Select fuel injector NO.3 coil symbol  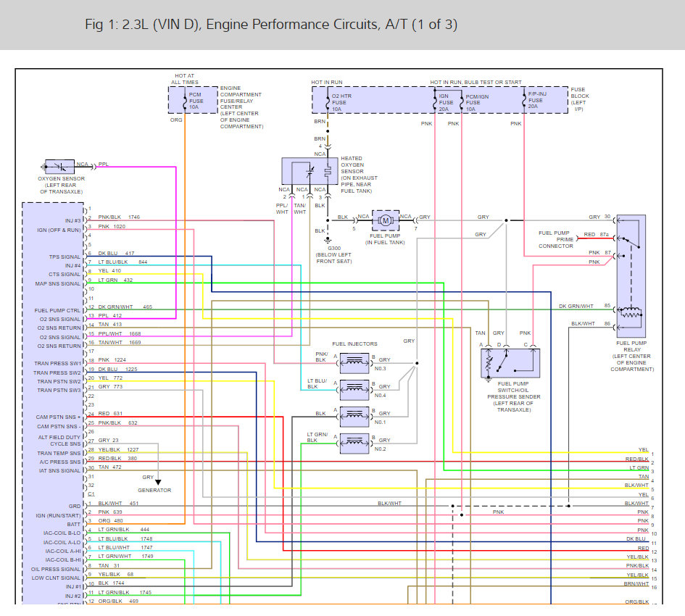[x=354, y=363]
